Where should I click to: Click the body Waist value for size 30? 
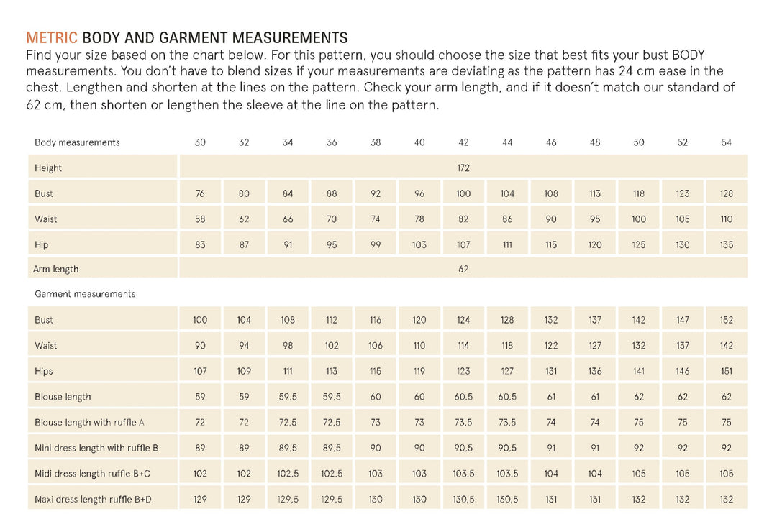(x=200, y=219)
